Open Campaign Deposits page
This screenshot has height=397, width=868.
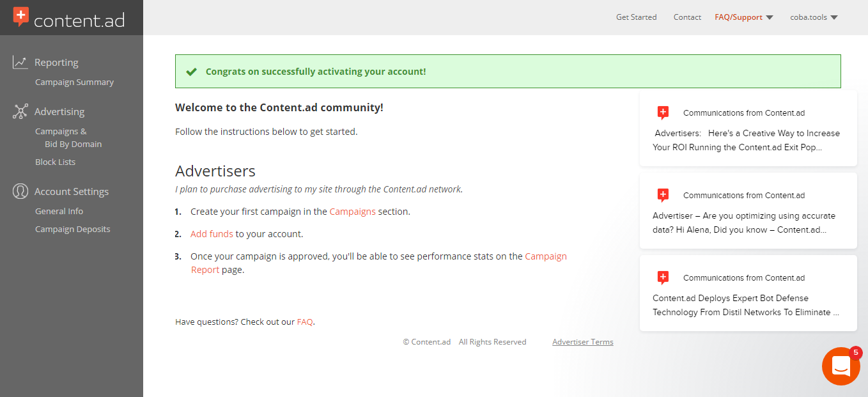coord(72,230)
